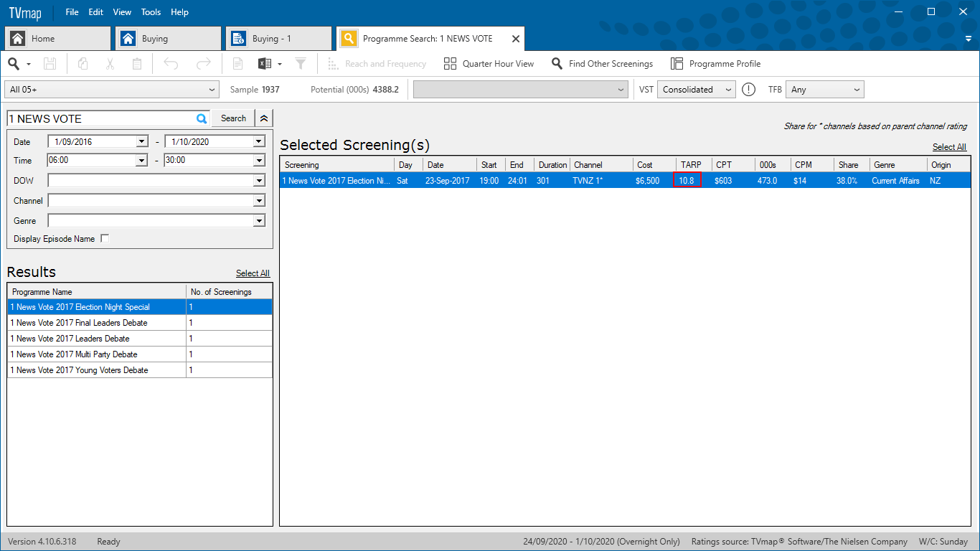
Task: Open the start date 1/09/2016 picker
Action: click(141, 142)
